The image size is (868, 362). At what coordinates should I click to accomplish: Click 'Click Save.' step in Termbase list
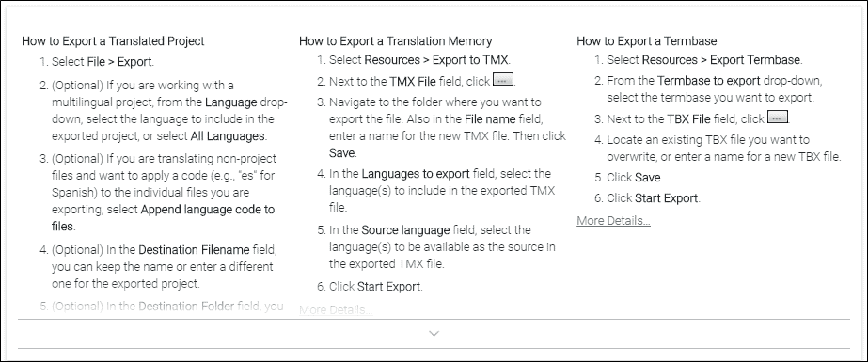pyautogui.click(x=635, y=178)
